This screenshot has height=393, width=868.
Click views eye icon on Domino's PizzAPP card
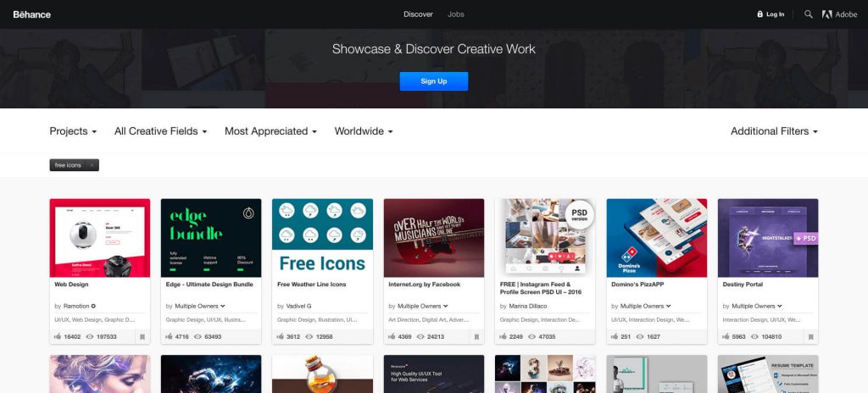coord(640,336)
